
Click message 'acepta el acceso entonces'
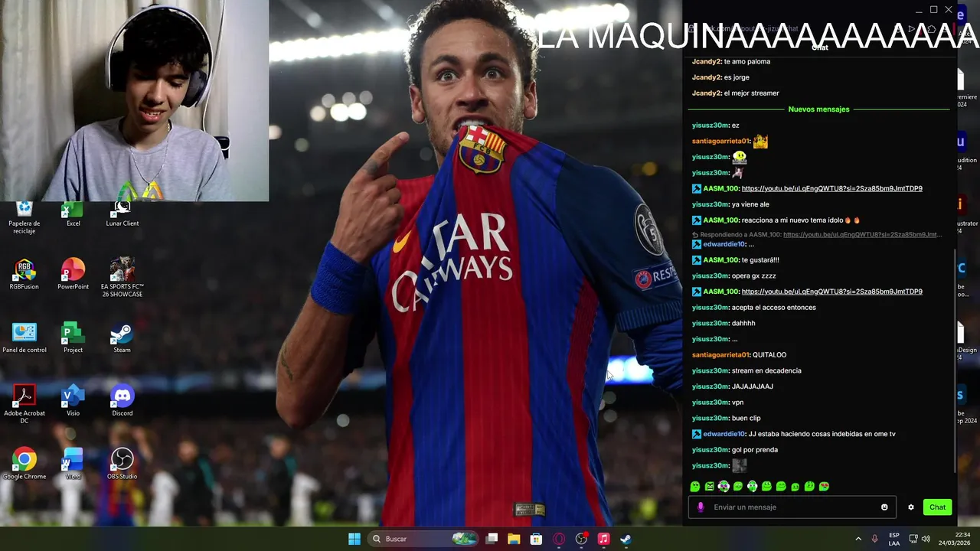coord(774,308)
